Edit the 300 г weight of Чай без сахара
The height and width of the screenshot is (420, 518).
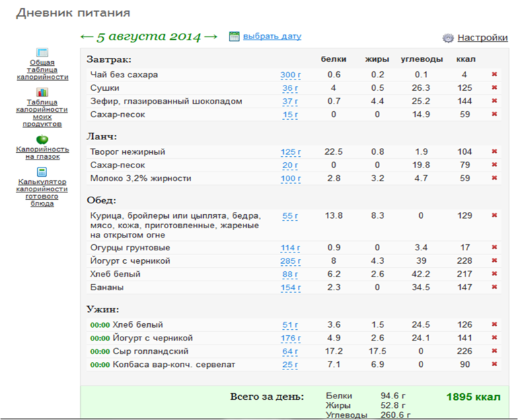coord(289,75)
